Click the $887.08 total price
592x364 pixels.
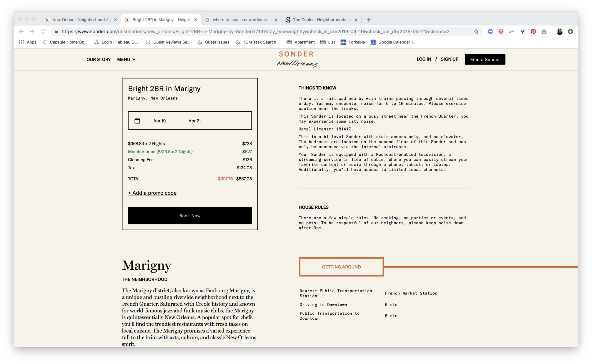pos(244,179)
